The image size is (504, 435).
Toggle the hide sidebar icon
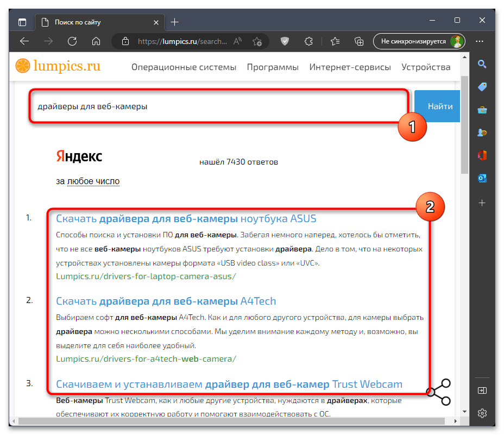click(x=482, y=390)
